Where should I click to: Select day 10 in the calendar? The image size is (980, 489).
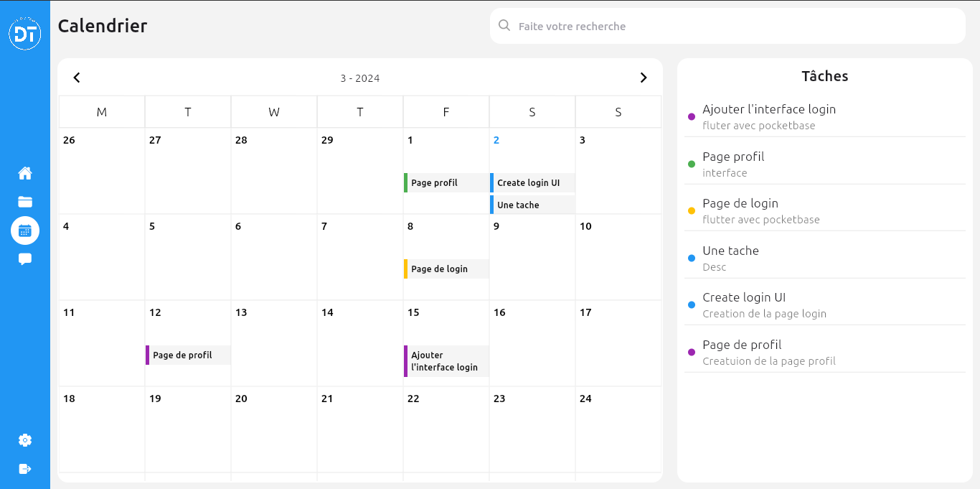pos(585,226)
